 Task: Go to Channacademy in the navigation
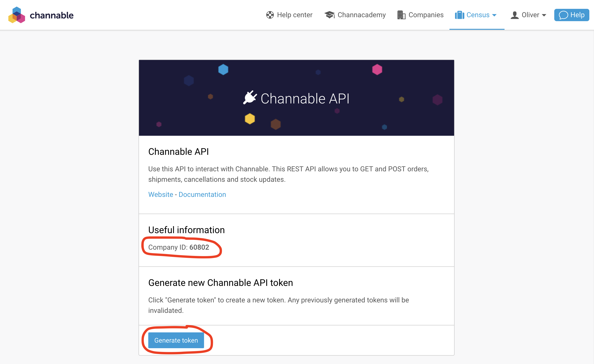pyautogui.click(x=361, y=15)
